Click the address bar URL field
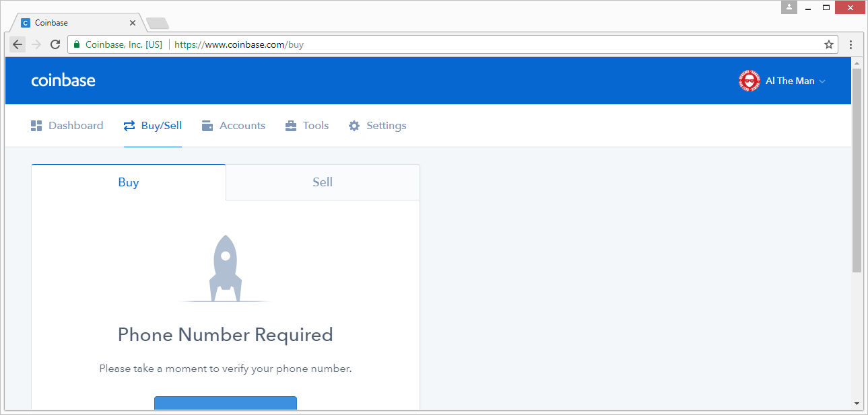The width and height of the screenshot is (868, 415). click(x=453, y=44)
